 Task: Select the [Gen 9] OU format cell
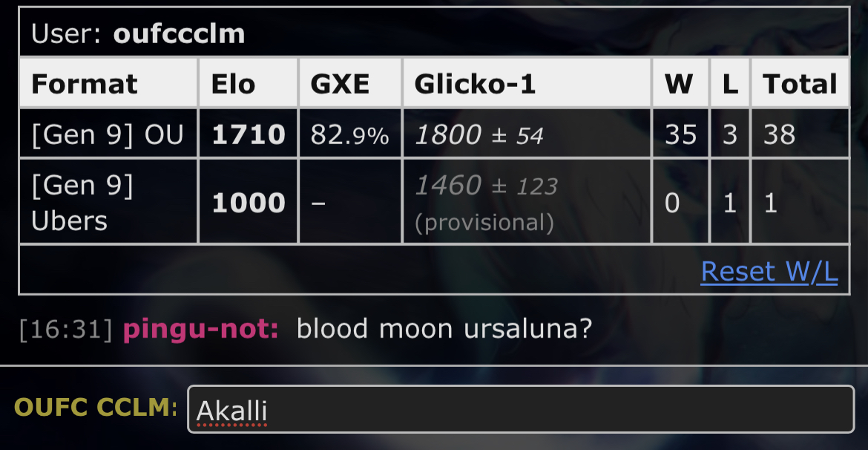[107, 134]
